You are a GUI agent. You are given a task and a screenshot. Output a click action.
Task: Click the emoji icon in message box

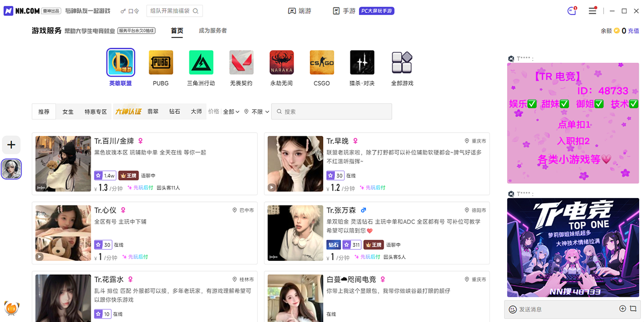pyautogui.click(x=513, y=310)
